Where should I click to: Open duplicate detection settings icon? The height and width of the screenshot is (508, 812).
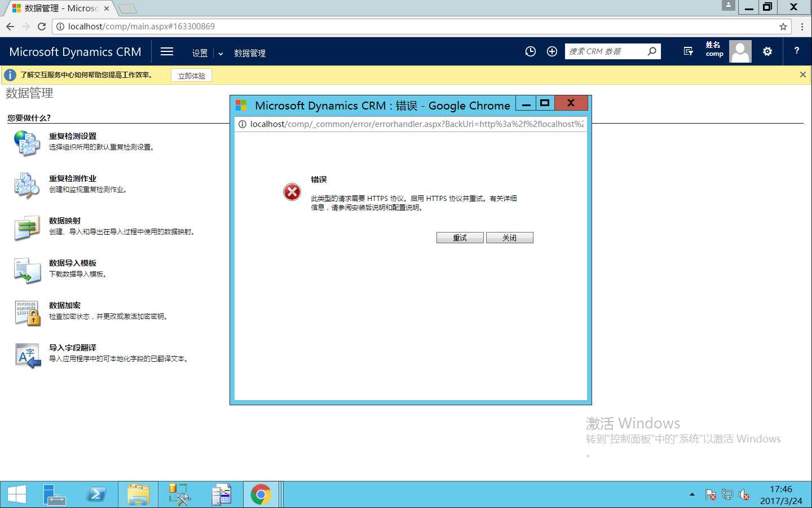27,143
